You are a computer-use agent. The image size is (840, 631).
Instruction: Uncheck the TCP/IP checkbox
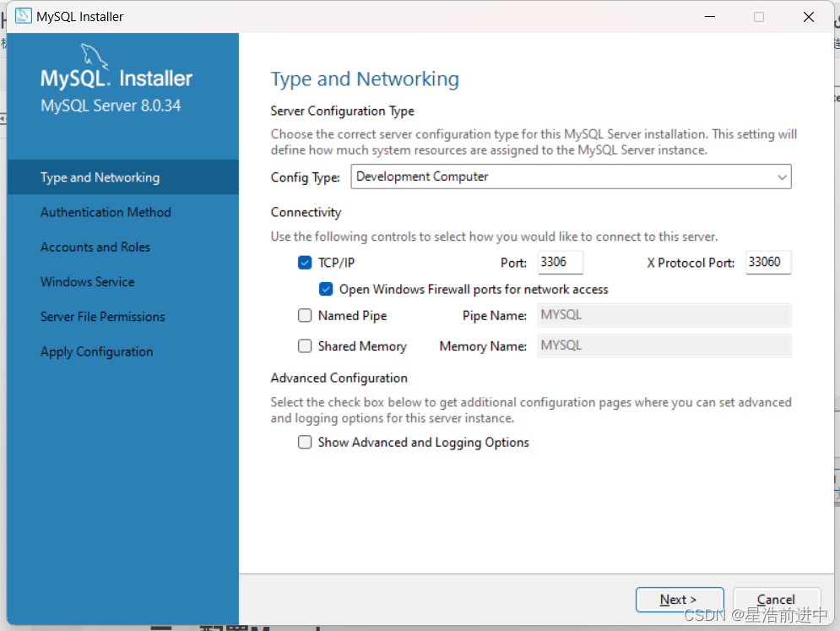coord(305,263)
